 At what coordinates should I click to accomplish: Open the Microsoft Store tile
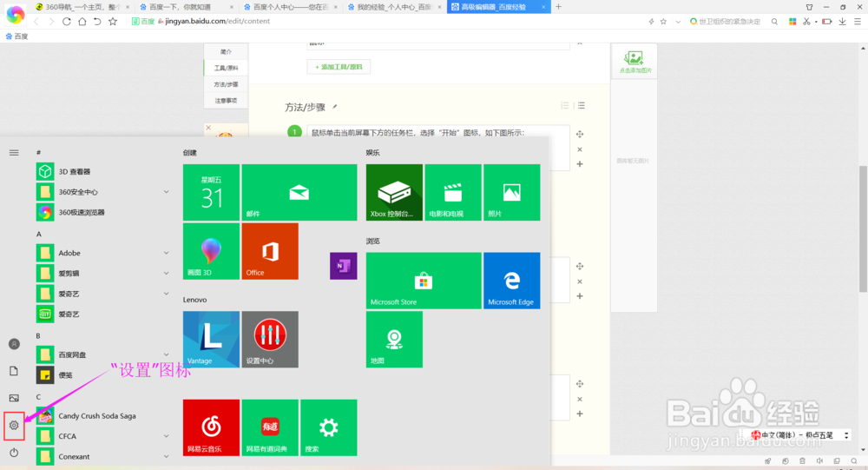pos(424,281)
